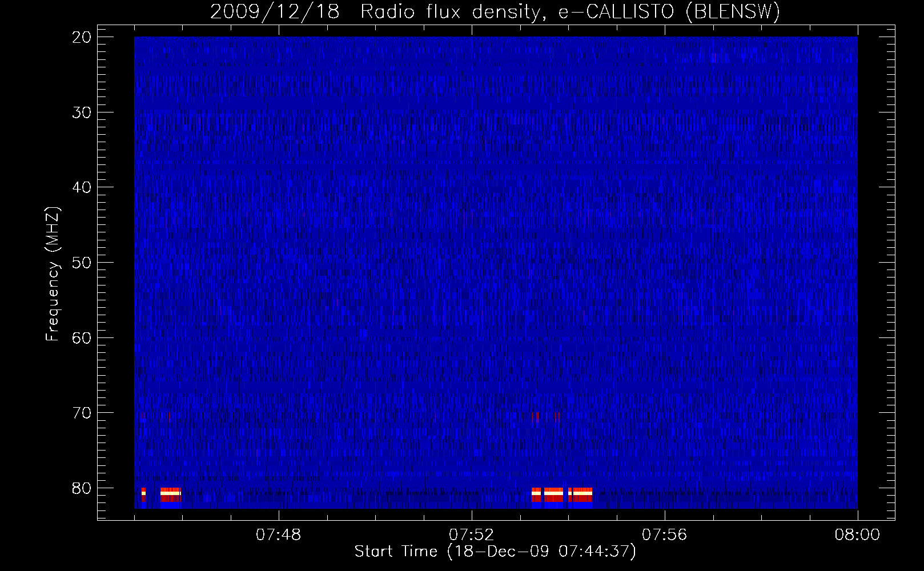Click the red burst near the plot start at 80 MHz
Screen dimensions: 924x571
tap(170, 494)
